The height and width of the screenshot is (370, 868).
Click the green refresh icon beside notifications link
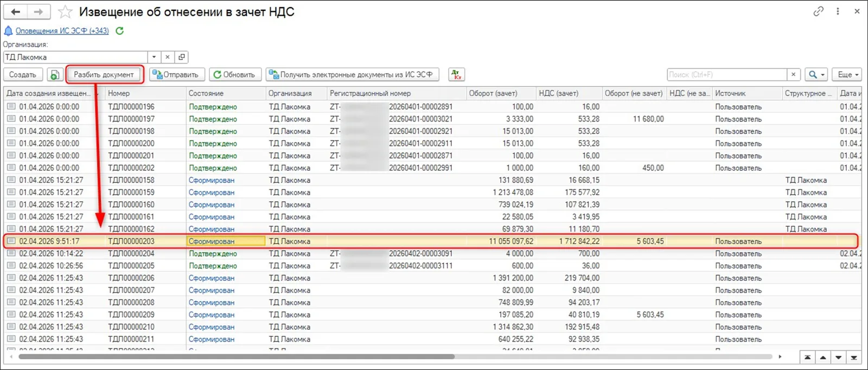click(x=120, y=31)
